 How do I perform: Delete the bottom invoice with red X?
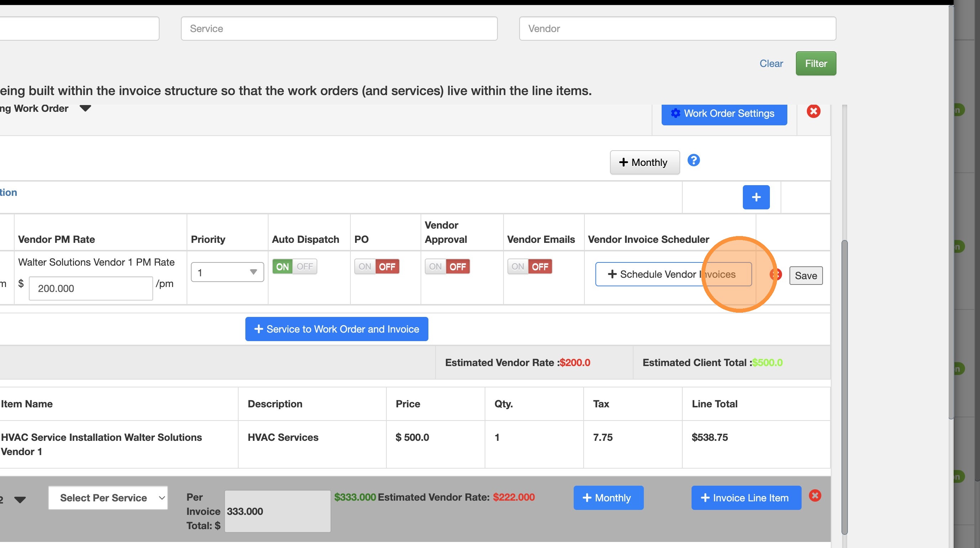coord(814,496)
